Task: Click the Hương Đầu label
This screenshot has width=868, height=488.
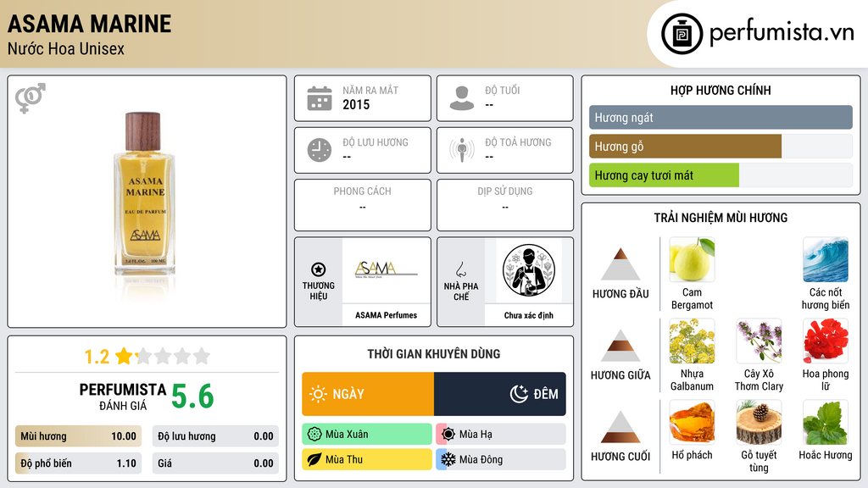Action: point(620,294)
